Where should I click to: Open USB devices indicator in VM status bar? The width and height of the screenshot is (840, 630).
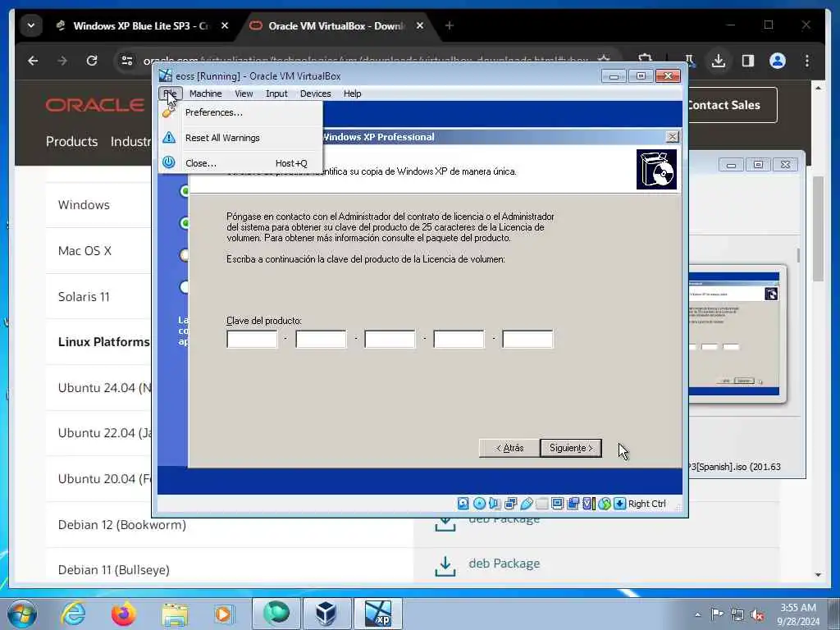tap(526, 504)
